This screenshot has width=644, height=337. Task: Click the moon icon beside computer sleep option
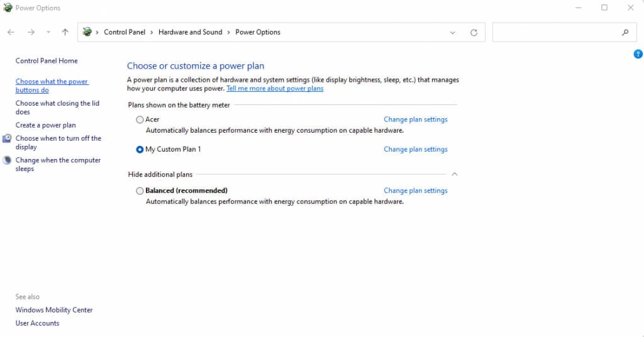coord(7,160)
